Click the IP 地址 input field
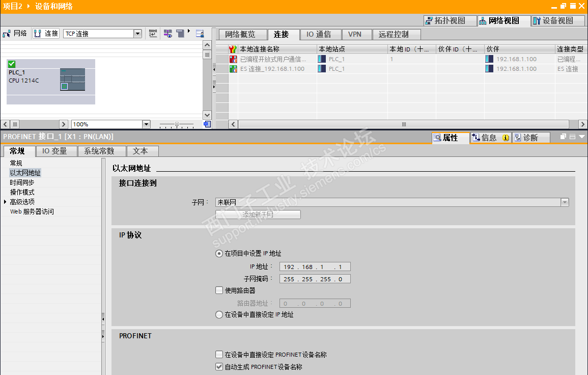Screen dimensions: 588x375 (315, 267)
